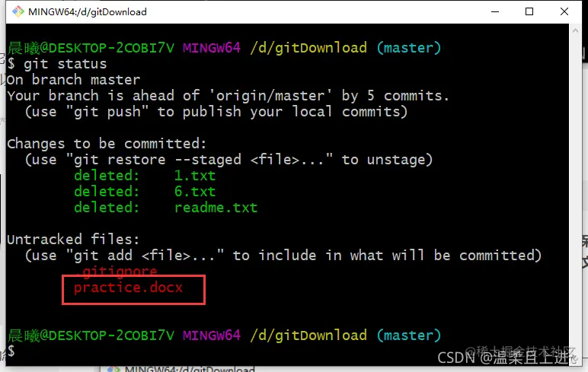
Task: Click the background MINGW64 window title below
Action: pyautogui.click(x=190, y=370)
